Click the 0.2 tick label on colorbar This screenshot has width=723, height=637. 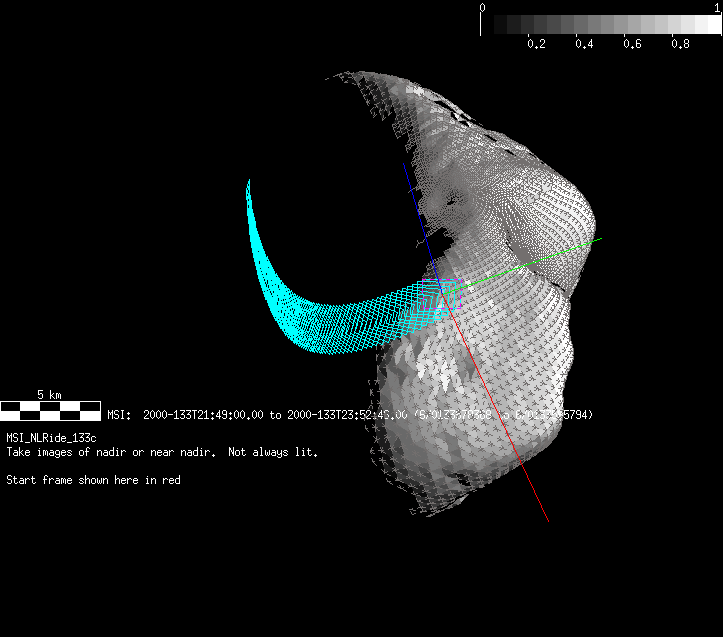tap(536, 45)
